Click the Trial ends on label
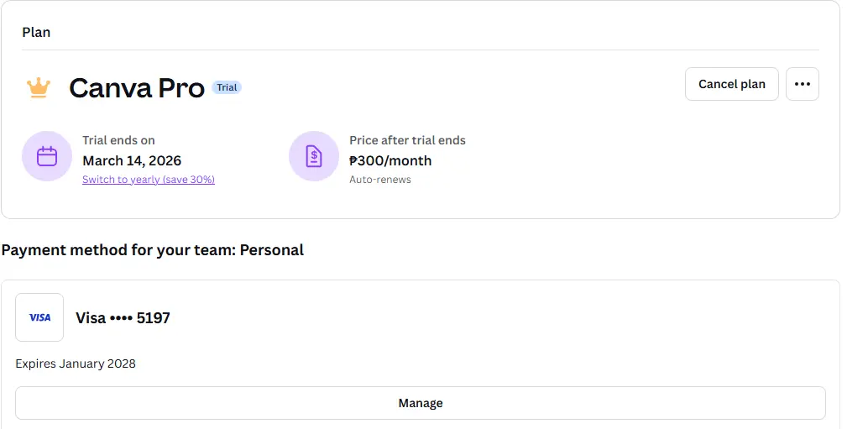The image size is (868, 429). click(x=118, y=140)
